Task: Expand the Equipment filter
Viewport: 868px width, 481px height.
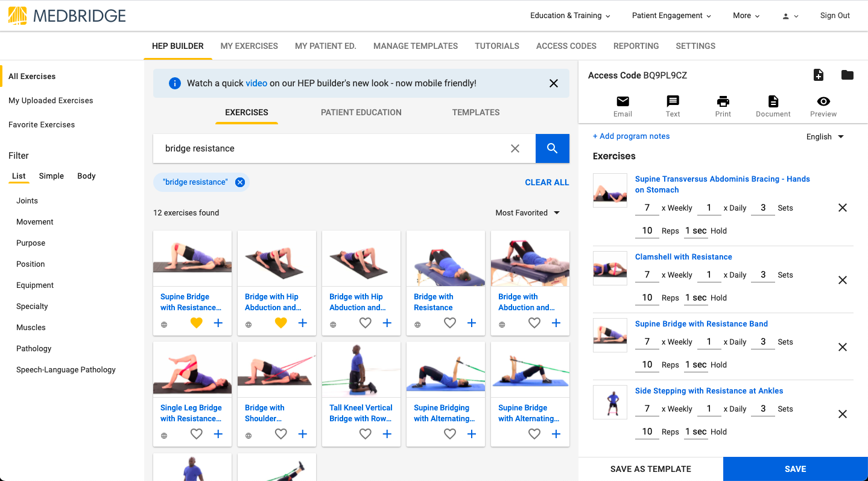Action: click(x=35, y=285)
